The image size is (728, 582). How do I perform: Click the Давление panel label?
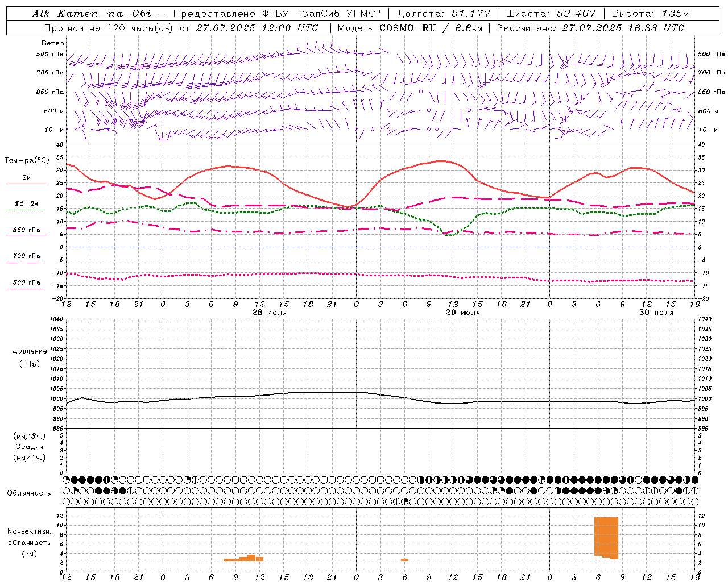point(30,351)
